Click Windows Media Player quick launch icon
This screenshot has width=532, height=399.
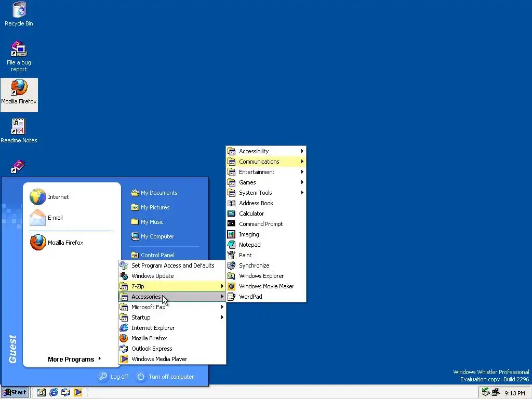click(78, 393)
